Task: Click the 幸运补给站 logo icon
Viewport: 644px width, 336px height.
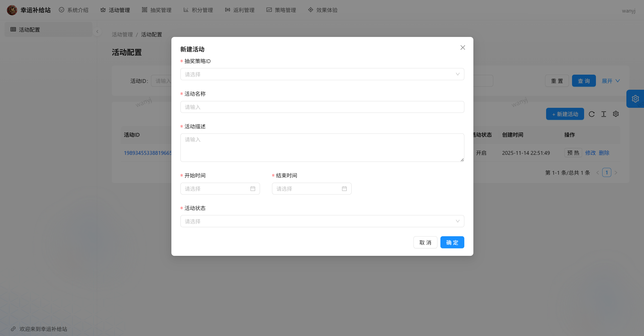Action: coord(12,10)
